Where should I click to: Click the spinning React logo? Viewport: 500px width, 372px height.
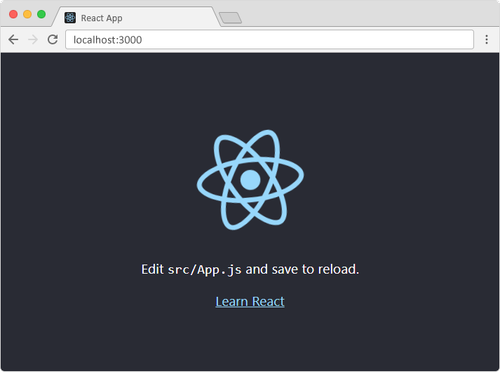[x=250, y=180]
